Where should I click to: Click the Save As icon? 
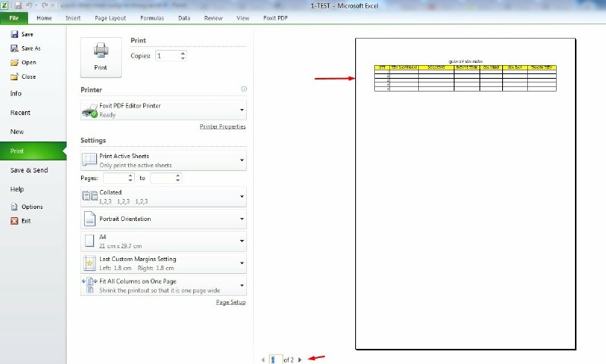[x=14, y=48]
